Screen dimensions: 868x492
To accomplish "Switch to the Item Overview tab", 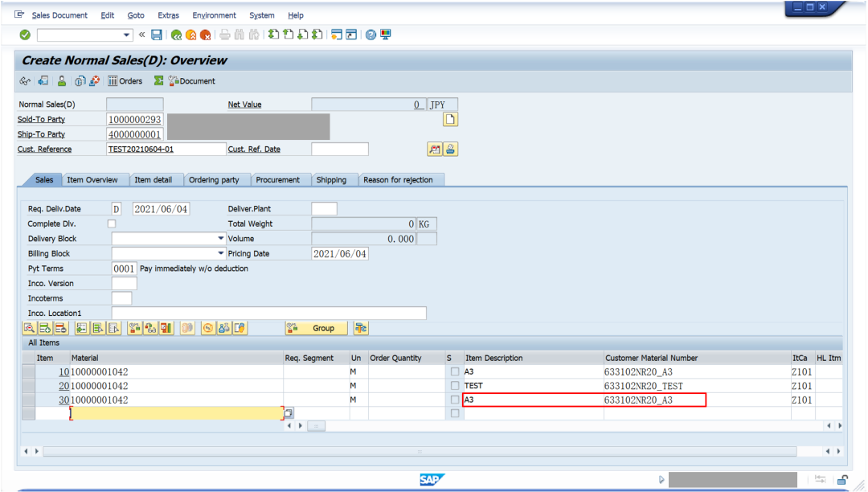I will (x=92, y=180).
